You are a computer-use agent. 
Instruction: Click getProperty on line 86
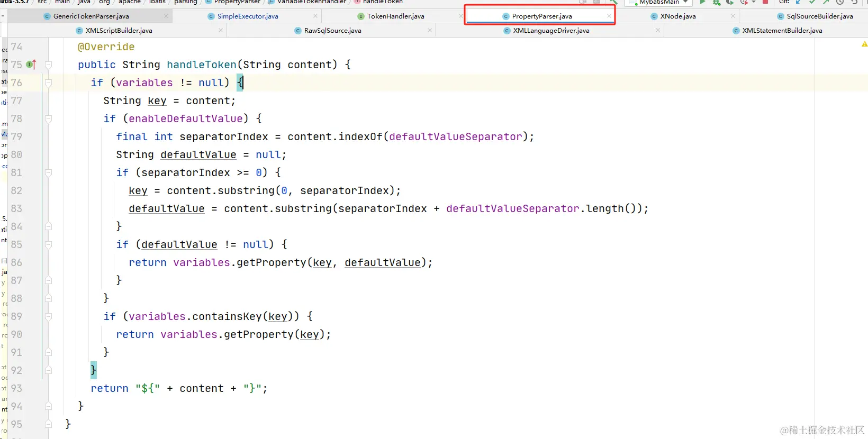272,263
